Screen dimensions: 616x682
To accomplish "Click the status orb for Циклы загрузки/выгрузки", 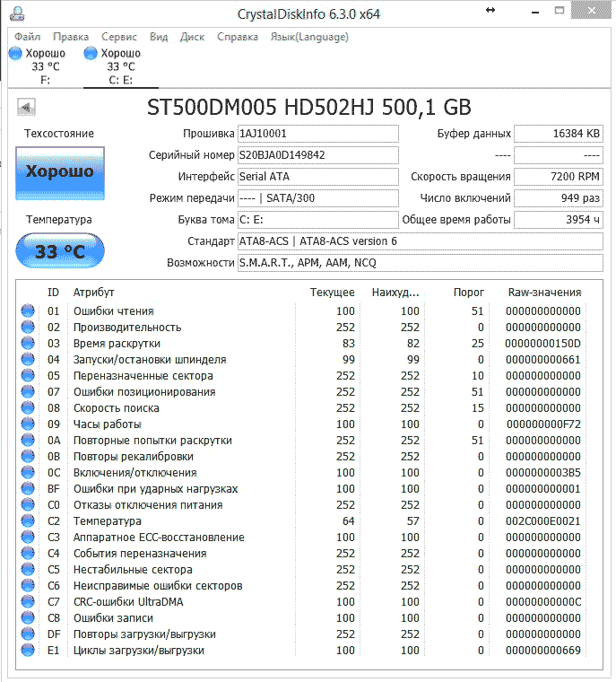I will pyautogui.click(x=28, y=650).
